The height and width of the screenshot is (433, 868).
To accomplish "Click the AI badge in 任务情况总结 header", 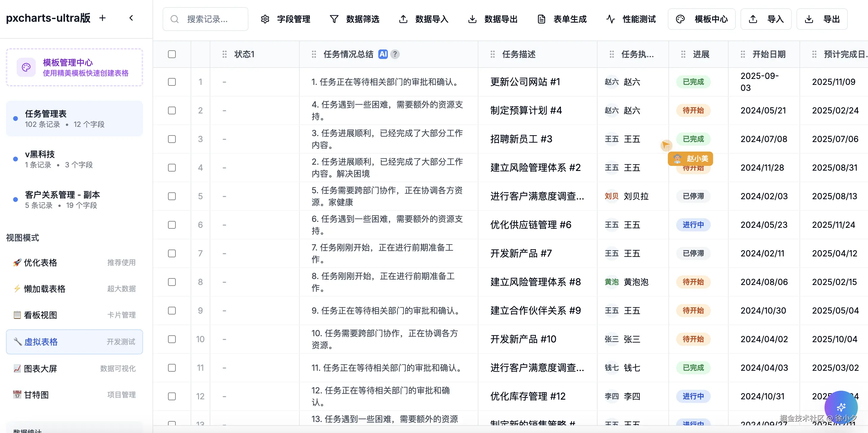I will [383, 54].
